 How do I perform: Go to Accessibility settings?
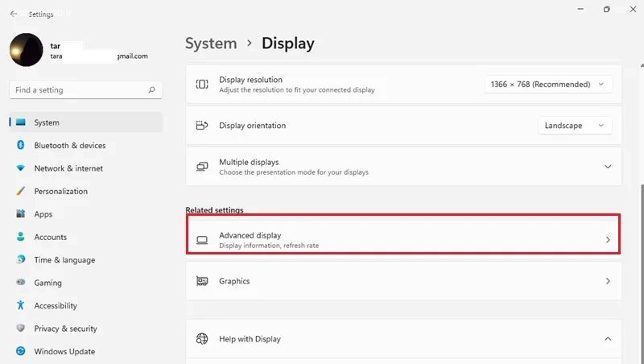click(86, 306)
